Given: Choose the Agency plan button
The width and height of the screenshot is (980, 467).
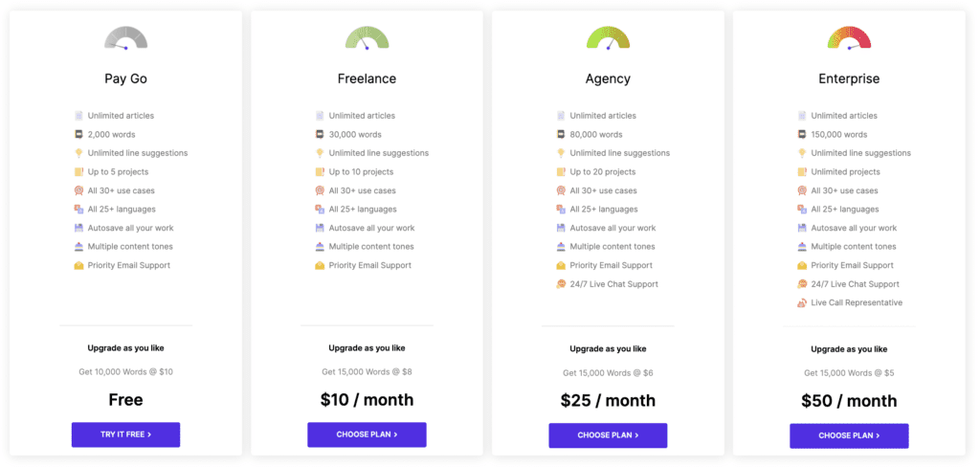Looking at the screenshot, I should coord(608,435).
